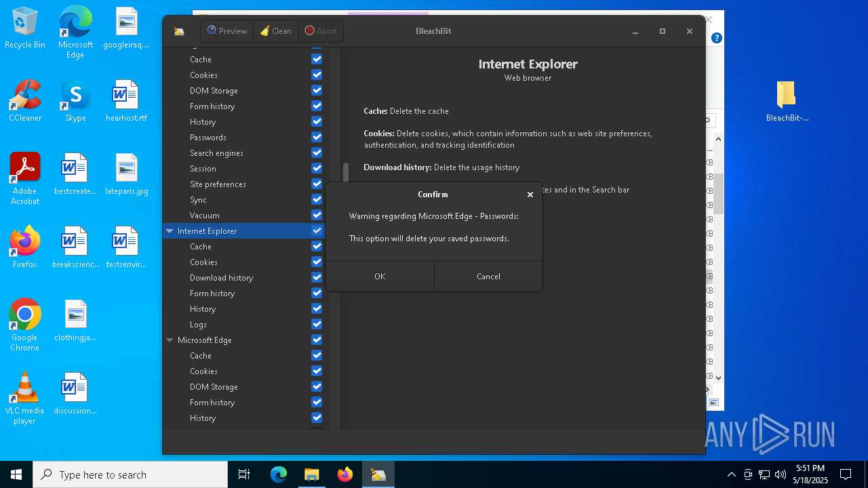Select the Internet Explorer tree row
The image size is (868, 488).
(x=243, y=231)
